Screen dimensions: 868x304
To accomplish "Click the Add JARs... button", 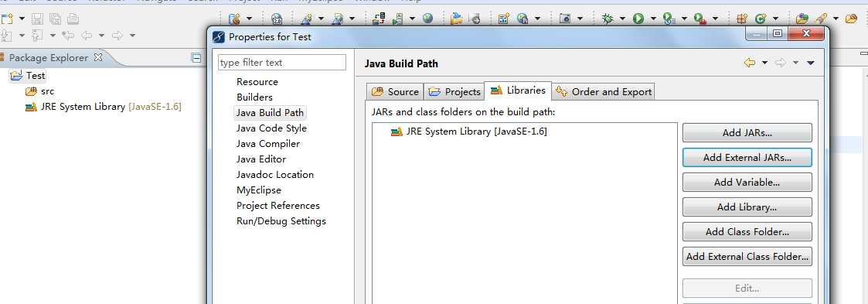I will [747, 133].
